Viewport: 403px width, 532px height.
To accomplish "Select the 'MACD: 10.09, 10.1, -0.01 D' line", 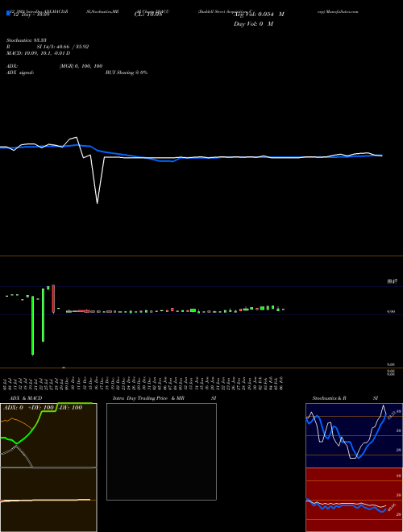I will point(39,53).
